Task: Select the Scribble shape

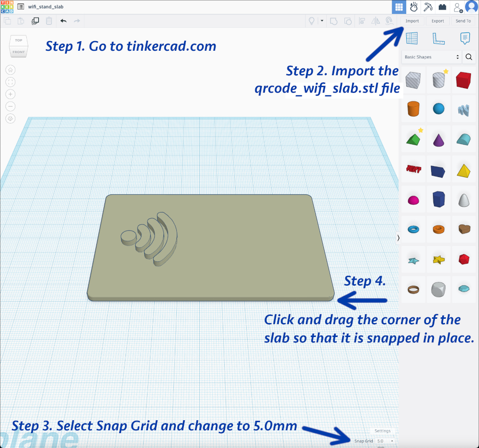Action: (464, 111)
